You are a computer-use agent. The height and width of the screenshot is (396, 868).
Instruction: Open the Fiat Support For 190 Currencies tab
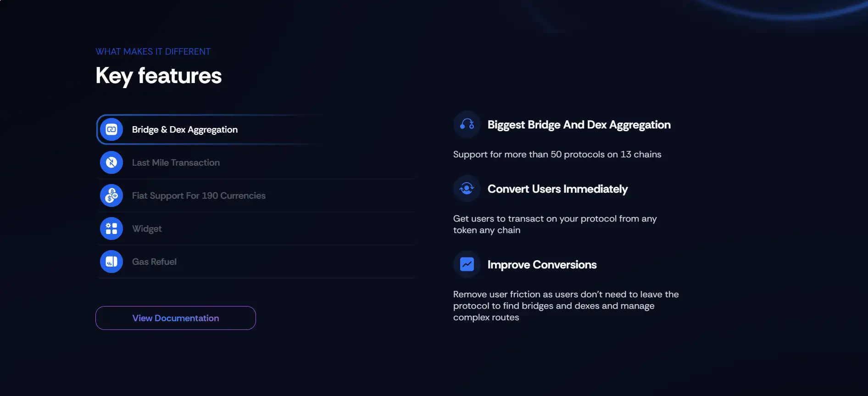pos(199,196)
